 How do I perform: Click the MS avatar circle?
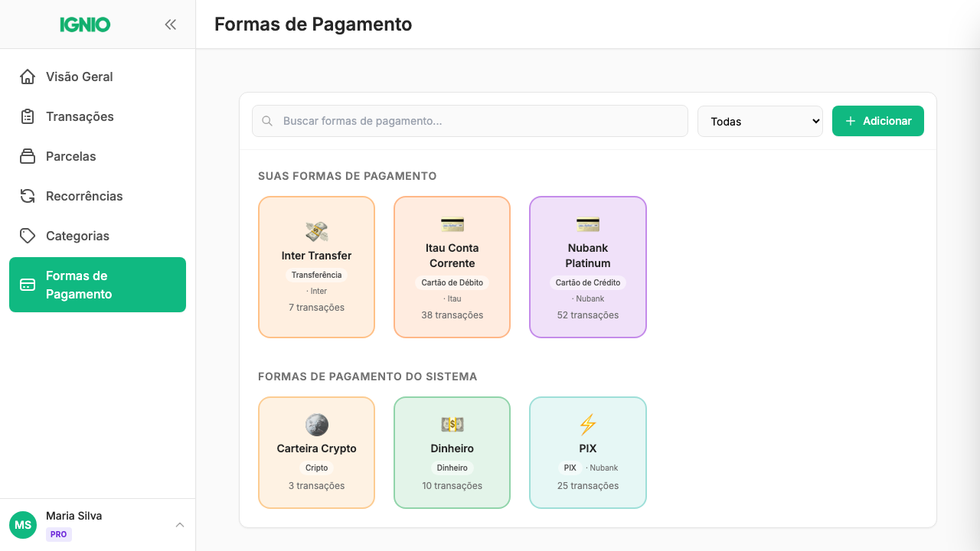pyautogui.click(x=22, y=525)
